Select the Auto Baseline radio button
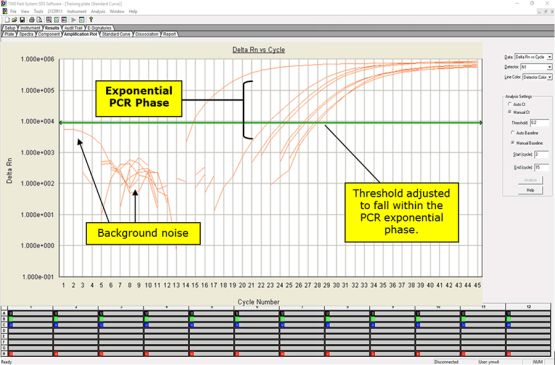This screenshot has height=365, width=555. point(512,133)
